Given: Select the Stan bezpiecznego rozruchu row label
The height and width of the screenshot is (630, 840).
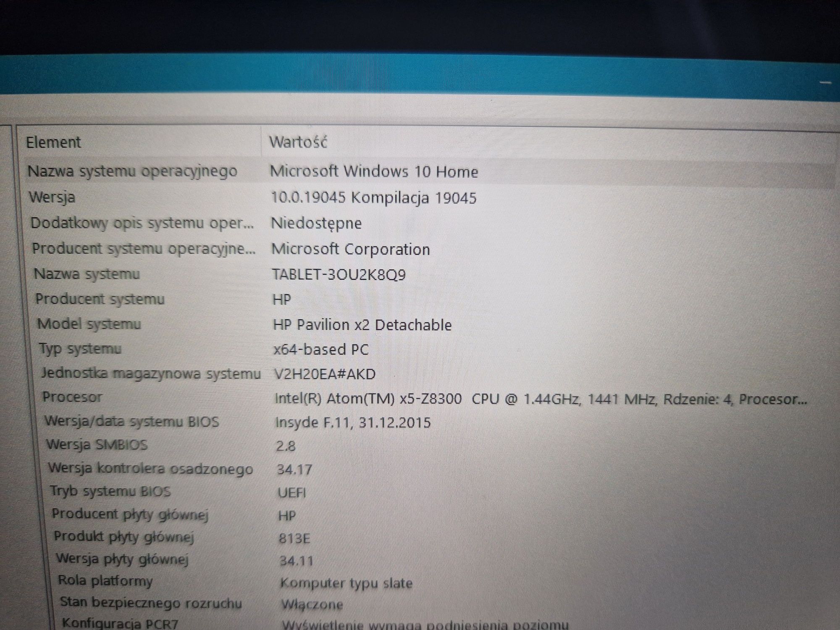Looking at the screenshot, I should [151, 603].
